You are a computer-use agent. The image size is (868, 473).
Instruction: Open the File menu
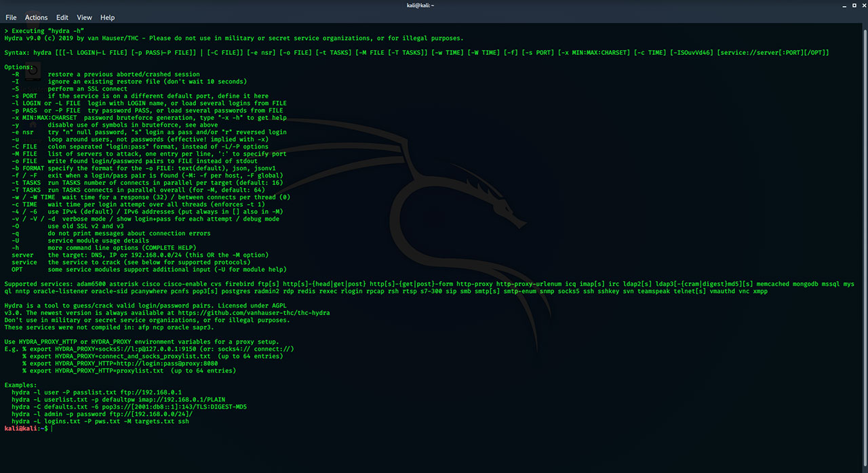point(11,17)
